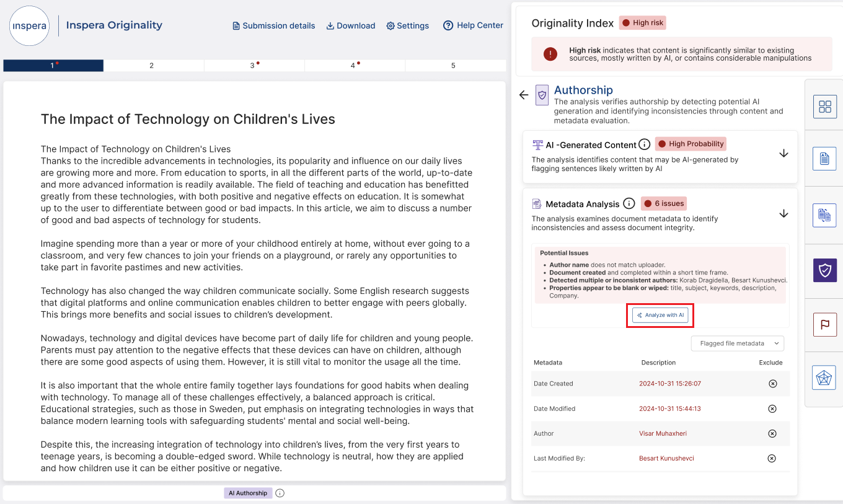The width and height of the screenshot is (843, 504).
Task: Click the AI Authorship info icon
Action: point(280,493)
